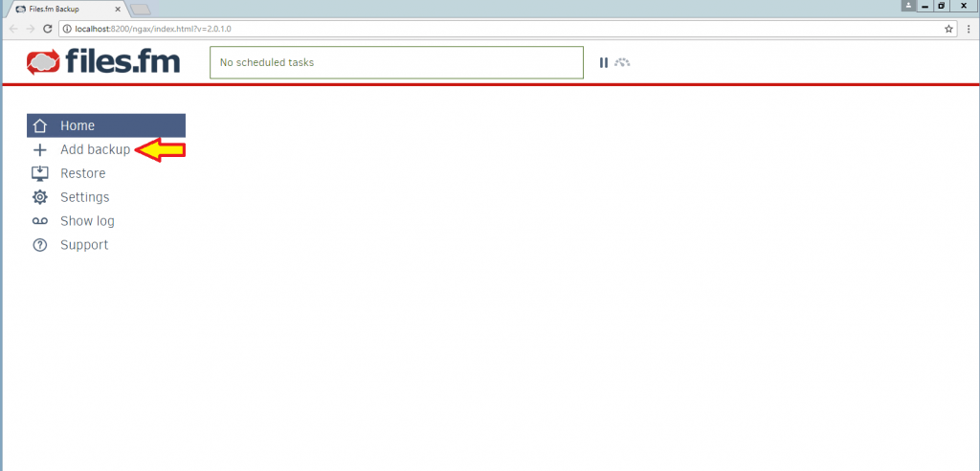980x471 pixels.
Task: View site information icon in address bar
Action: [68, 29]
